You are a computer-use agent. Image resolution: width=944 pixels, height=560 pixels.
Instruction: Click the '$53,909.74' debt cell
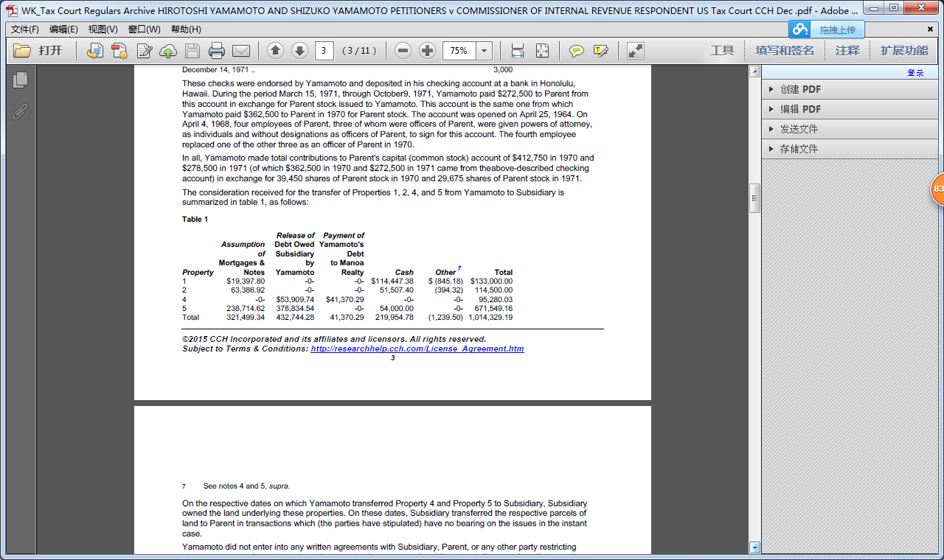tap(295, 299)
